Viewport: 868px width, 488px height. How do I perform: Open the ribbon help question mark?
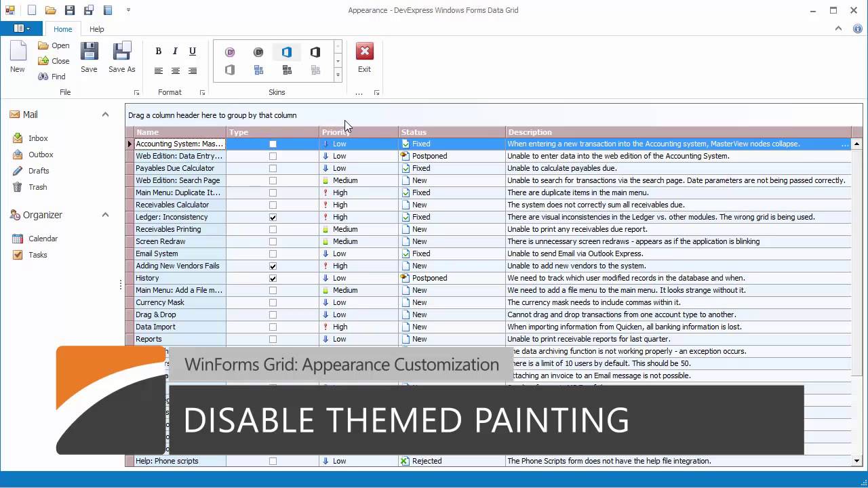point(857,29)
